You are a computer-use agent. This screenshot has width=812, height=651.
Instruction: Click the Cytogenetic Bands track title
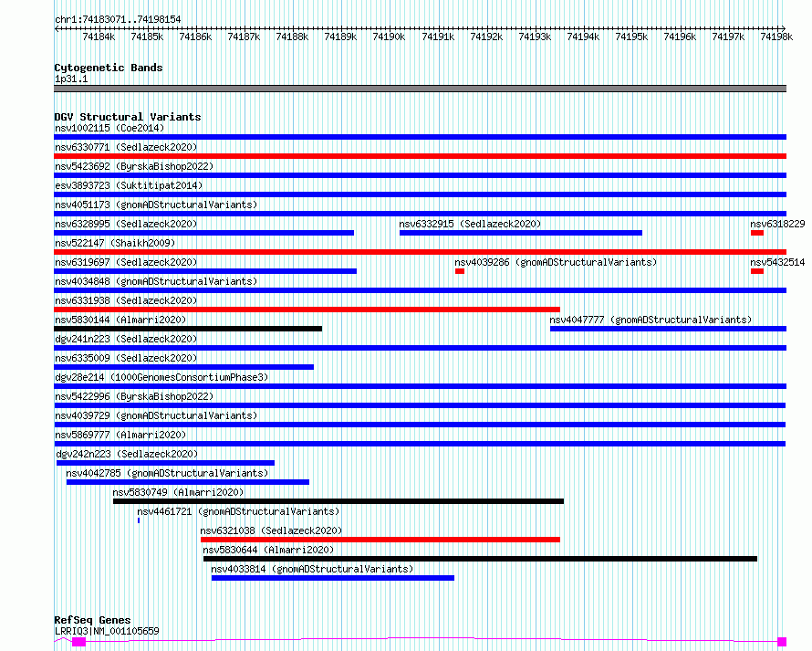click(109, 68)
